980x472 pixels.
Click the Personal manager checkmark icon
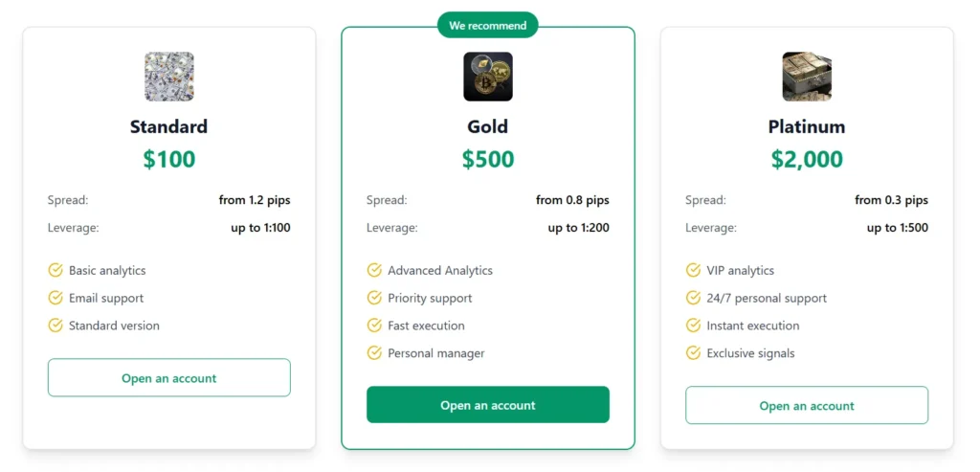tap(374, 353)
